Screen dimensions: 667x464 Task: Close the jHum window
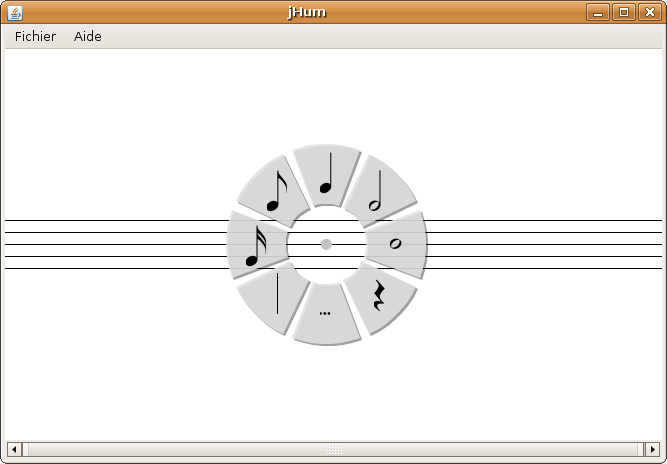(x=650, y=12)
